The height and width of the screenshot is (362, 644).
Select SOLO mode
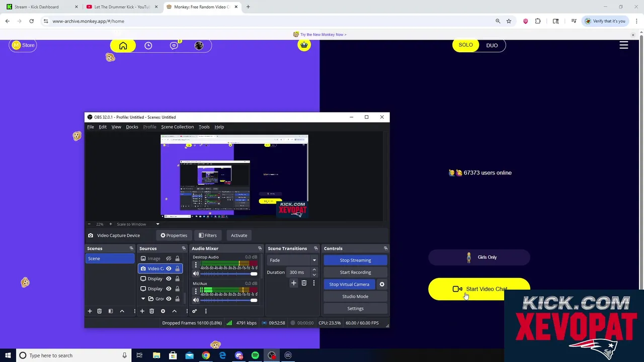pyautogui.click(x=465, y=45)
